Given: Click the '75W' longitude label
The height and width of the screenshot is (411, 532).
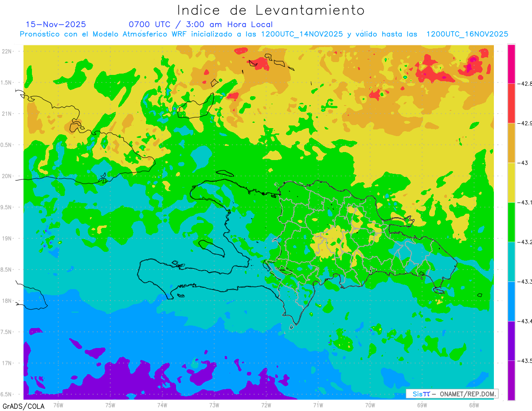Looking at the screenshot, I should 110,405.
